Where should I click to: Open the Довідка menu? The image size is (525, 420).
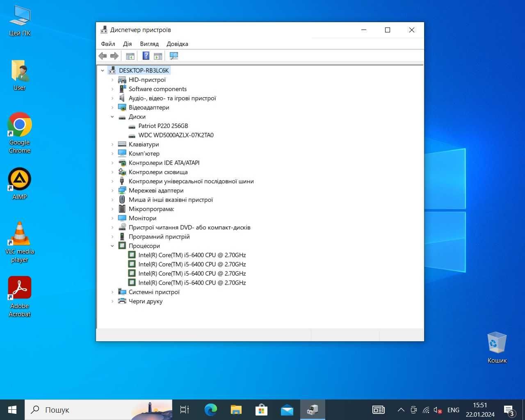(x=177, y=44)
